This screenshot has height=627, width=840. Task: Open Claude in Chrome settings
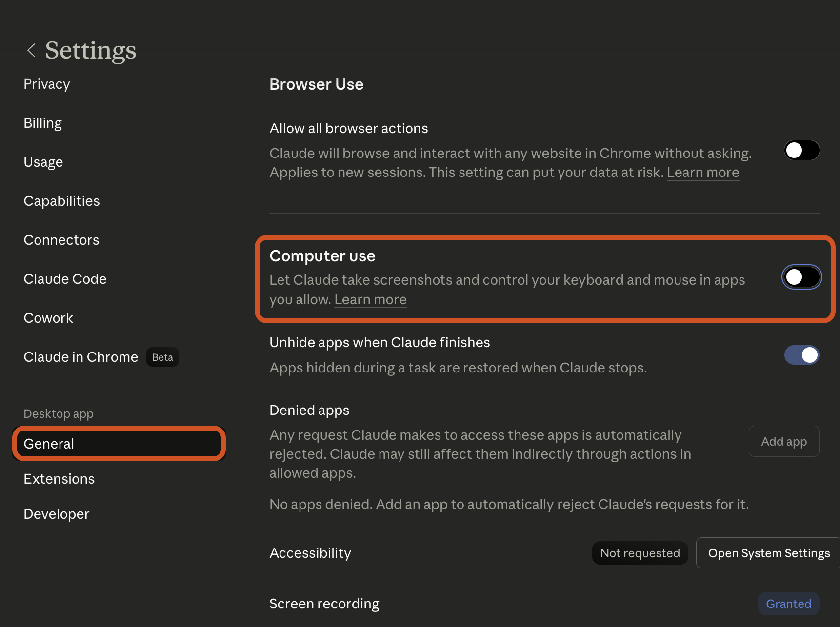click(x=81, y=357)
